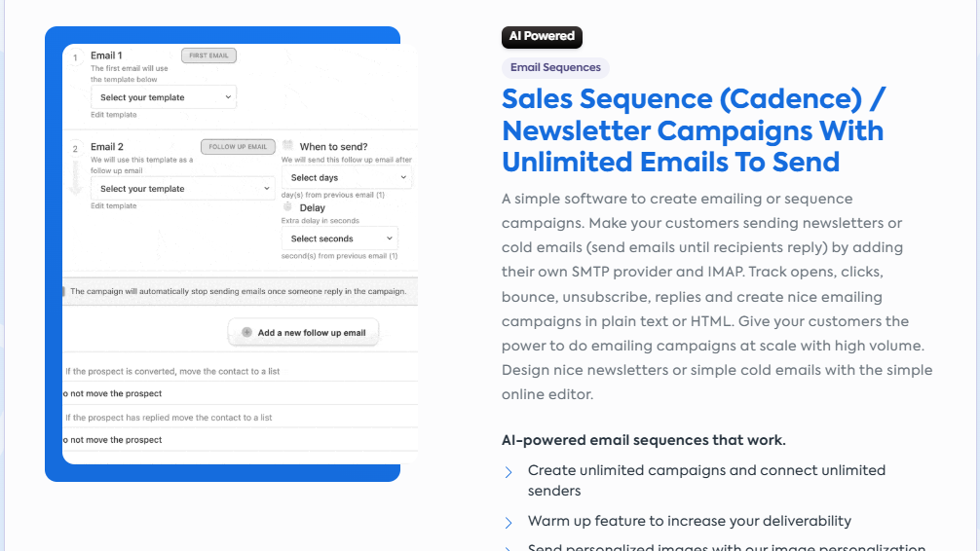This screenshot has height=551, width=980.
Task: Click chevron icon beside Create unlimited campaigns
Action: 509,472
